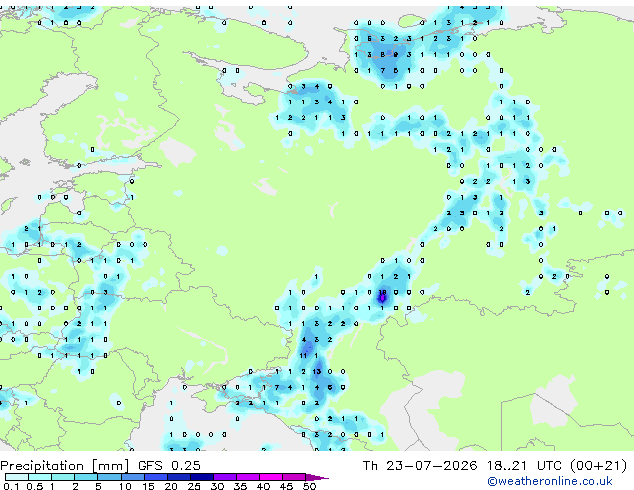
Task: Click the 0.1–0.5 mm legend swatch
Action: [17, 477]
